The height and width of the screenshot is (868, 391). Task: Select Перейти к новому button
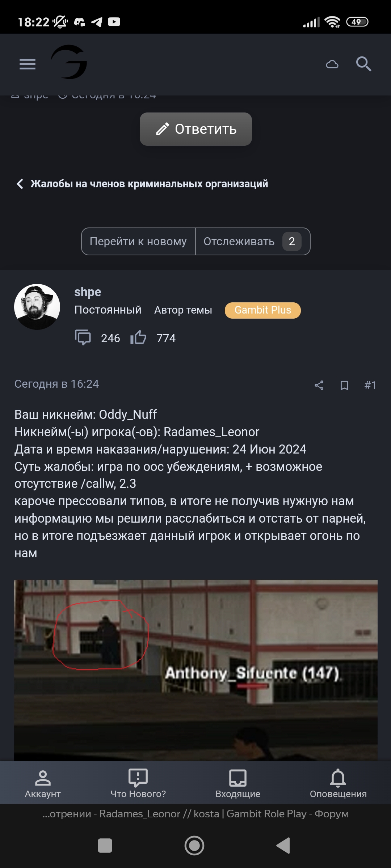[138, 241]
